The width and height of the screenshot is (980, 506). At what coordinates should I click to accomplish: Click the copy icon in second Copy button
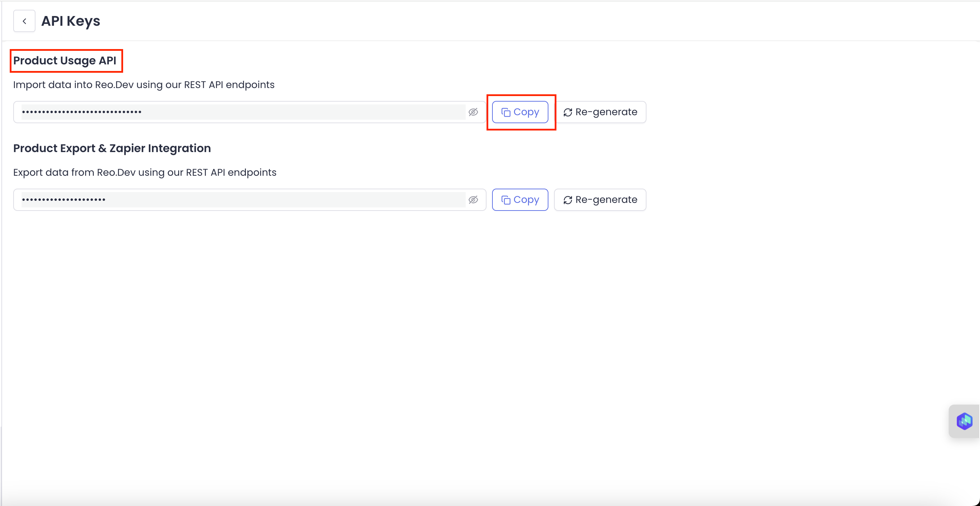point(506,200)
